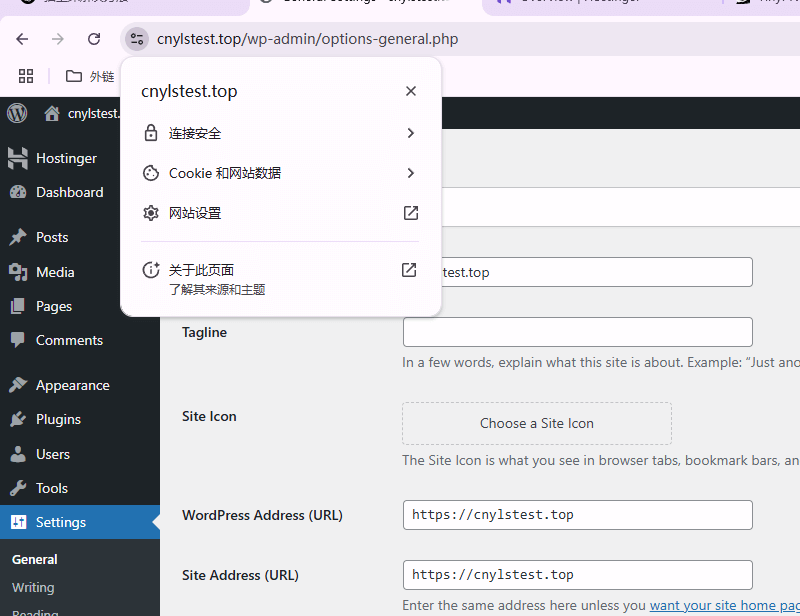
Task: Click the Choose a Site Icon button
Action: click(x=537, y=423)
